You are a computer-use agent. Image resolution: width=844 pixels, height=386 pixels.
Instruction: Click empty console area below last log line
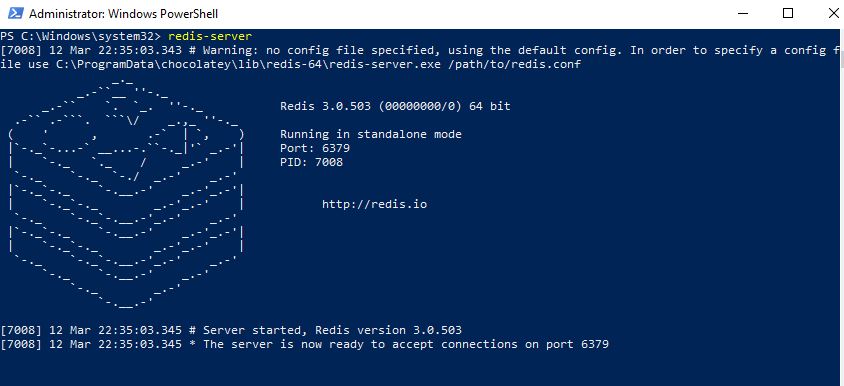point(420,369)
